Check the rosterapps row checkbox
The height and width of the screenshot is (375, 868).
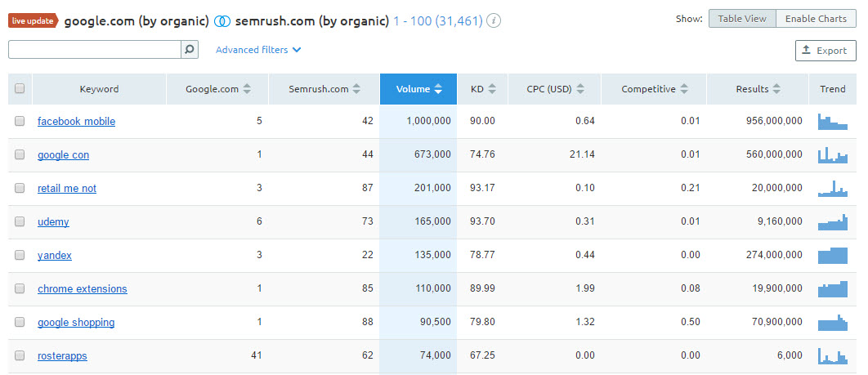click(20, 355)
